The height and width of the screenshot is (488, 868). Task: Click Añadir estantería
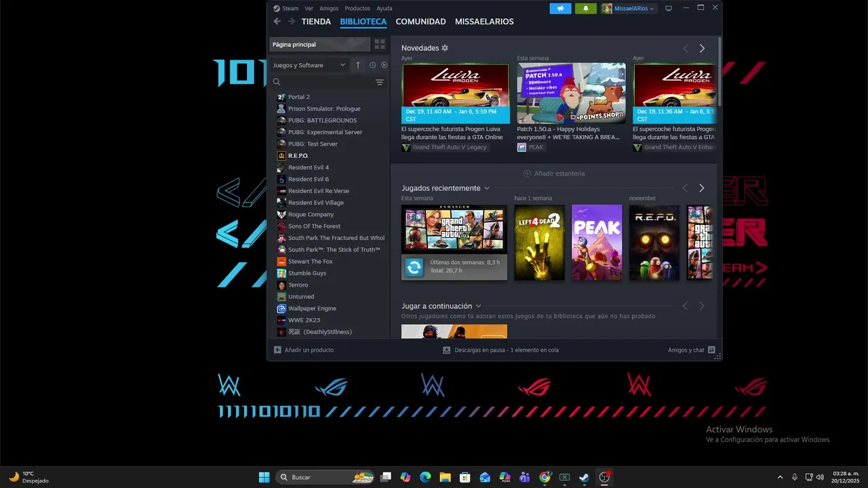553,174
